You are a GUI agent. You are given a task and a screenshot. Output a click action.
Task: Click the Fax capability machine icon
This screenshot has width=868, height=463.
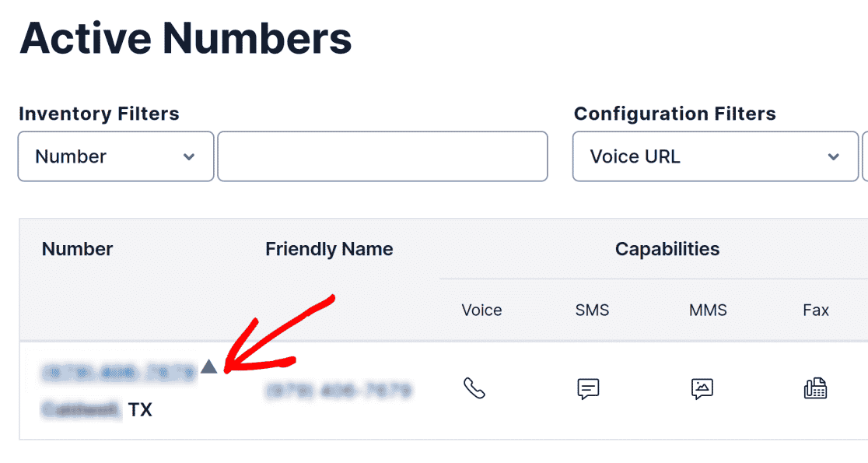815,388
